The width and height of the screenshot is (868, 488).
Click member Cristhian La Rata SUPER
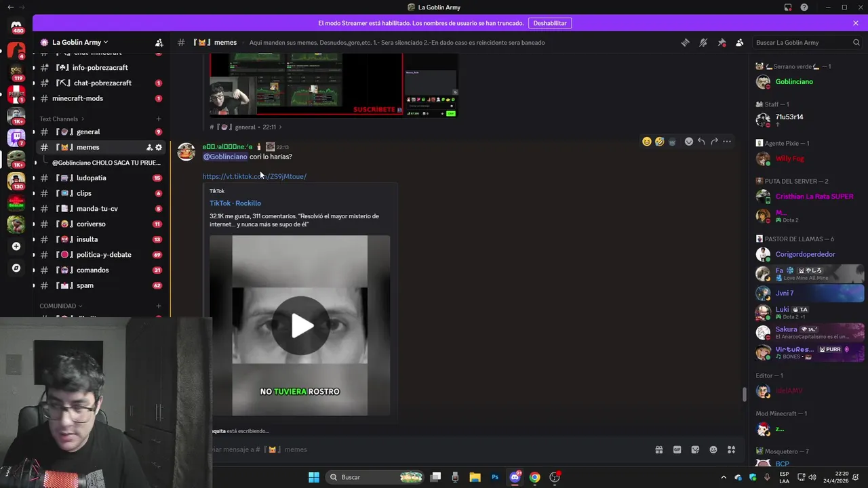pos(809,197)
